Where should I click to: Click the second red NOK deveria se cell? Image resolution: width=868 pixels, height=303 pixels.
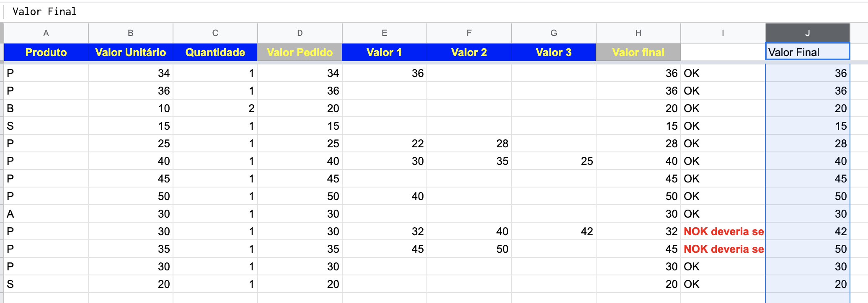[723, 249]
